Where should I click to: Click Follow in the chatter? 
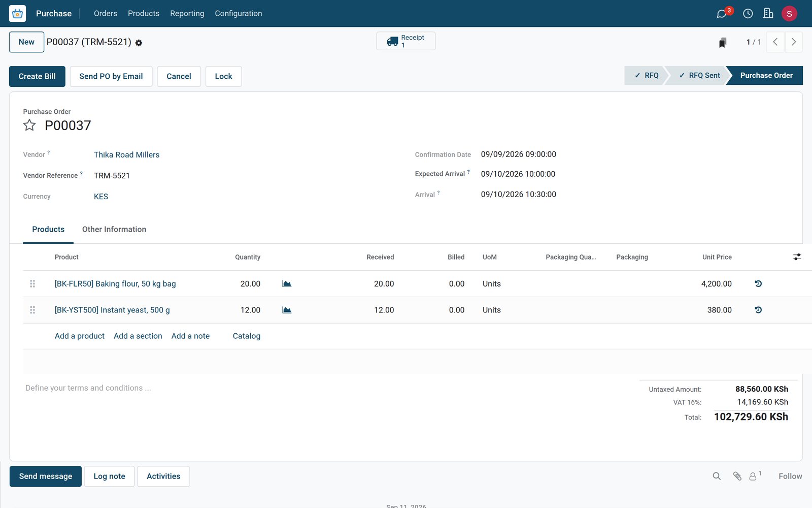pos(790,477)
